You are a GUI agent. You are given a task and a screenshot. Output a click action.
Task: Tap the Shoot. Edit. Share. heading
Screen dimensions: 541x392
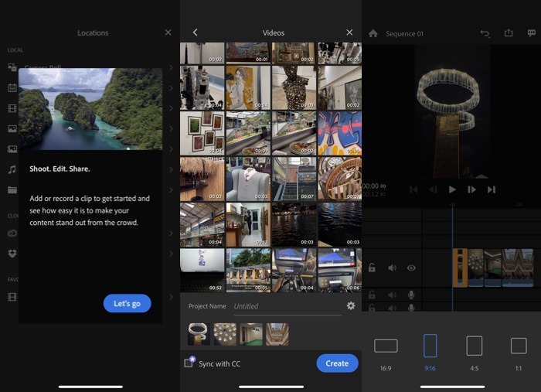point(60,169)
